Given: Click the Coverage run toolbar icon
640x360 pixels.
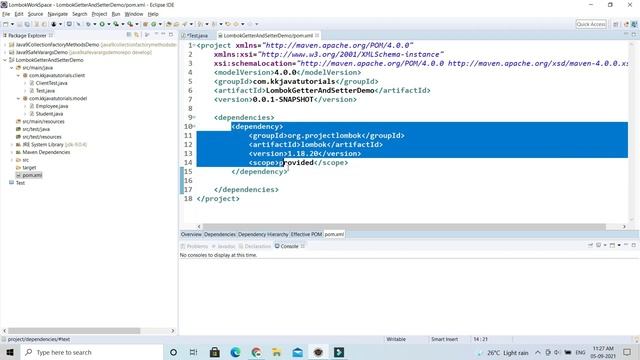Looking at the screenshot, I should (116, 24).
